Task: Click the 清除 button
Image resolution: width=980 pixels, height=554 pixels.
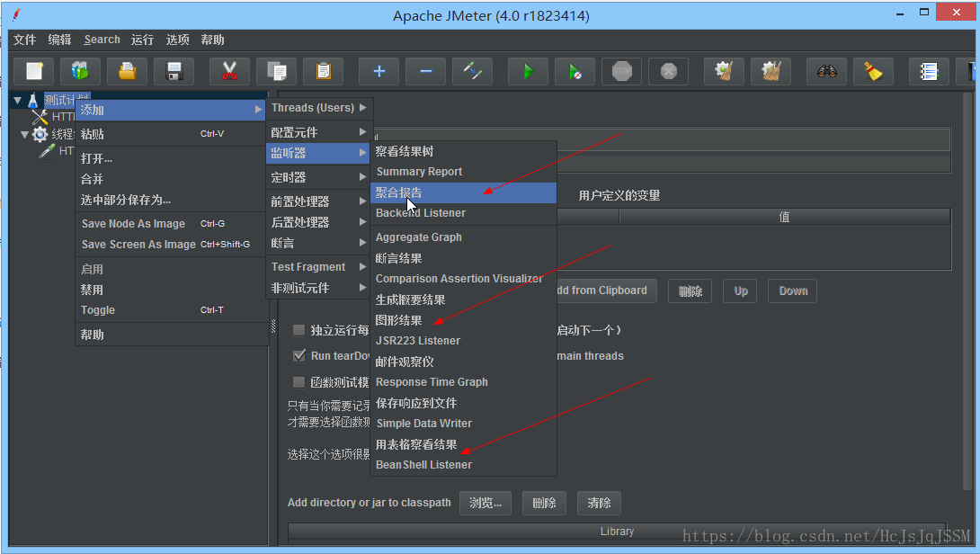Action: pyautogui.click(x=599, y=503)
